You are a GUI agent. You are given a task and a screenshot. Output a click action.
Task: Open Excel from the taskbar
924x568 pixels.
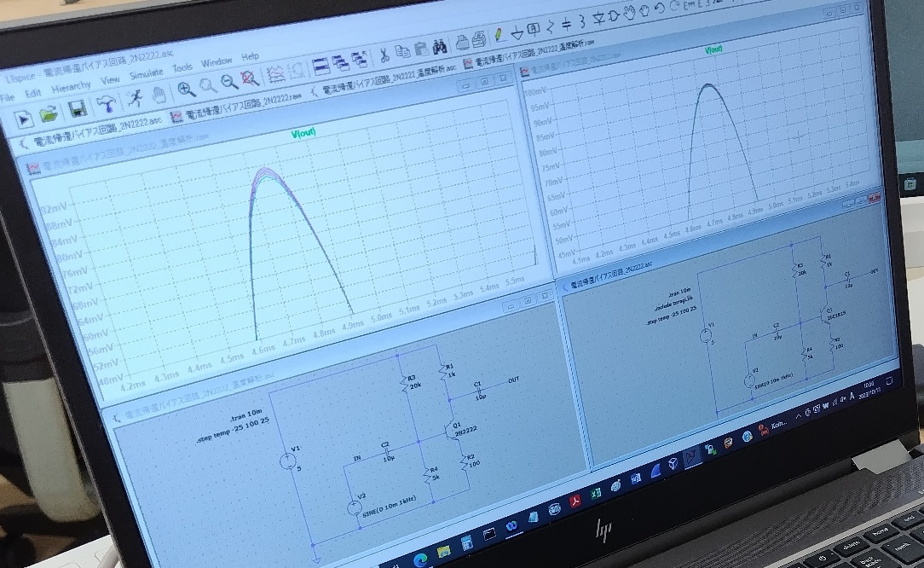point(596,494)
